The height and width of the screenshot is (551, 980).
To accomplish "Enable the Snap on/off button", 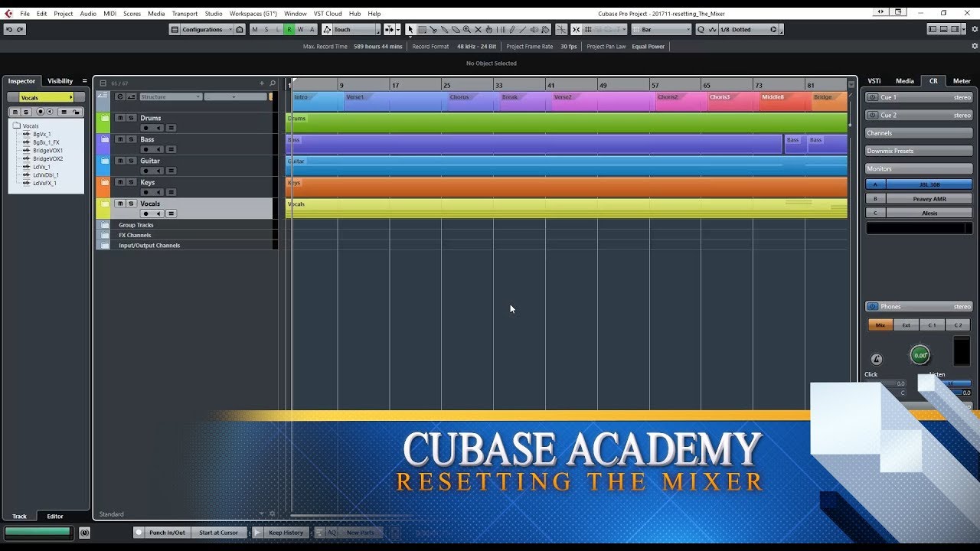I will (x=577, y=29).
